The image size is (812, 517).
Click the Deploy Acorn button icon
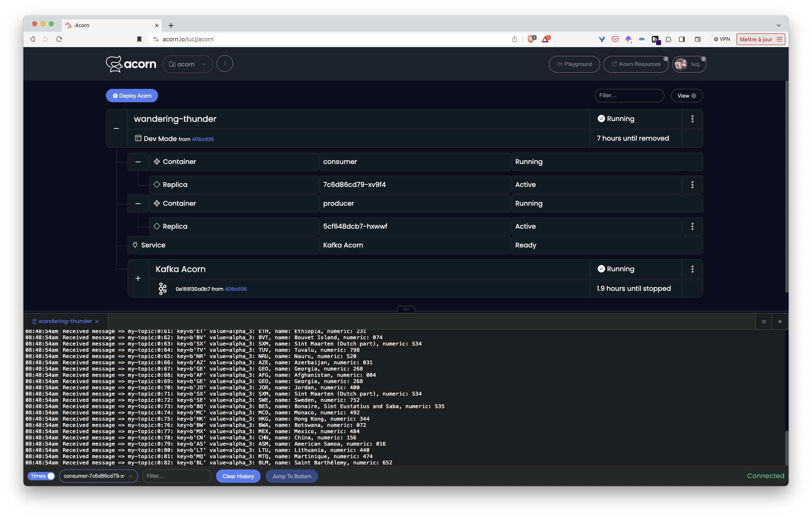click(x=116, y=95)
